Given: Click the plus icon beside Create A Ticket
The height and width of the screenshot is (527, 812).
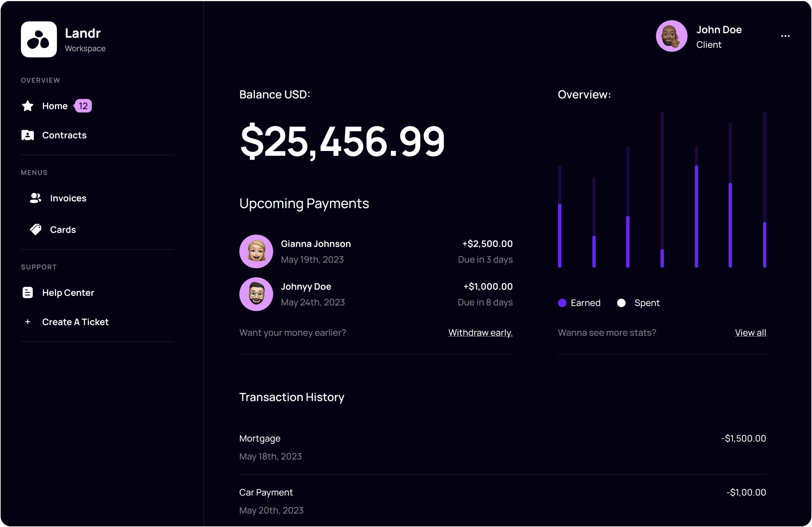Looking at the screenshot, I should [28, 322].
